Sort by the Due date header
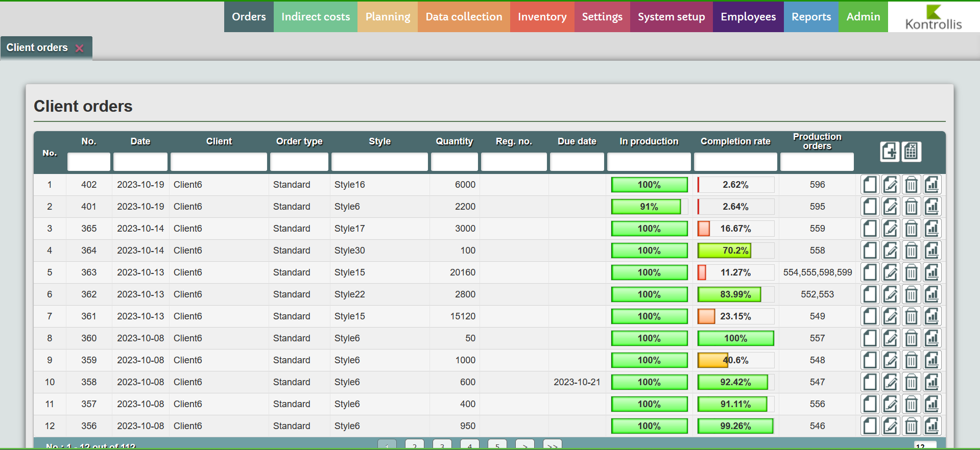 point(577,141)
